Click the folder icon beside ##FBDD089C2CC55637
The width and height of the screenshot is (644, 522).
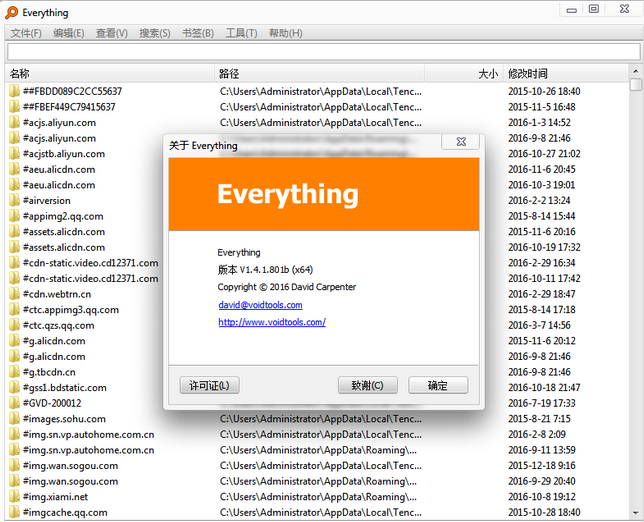[x=14, y=91]
